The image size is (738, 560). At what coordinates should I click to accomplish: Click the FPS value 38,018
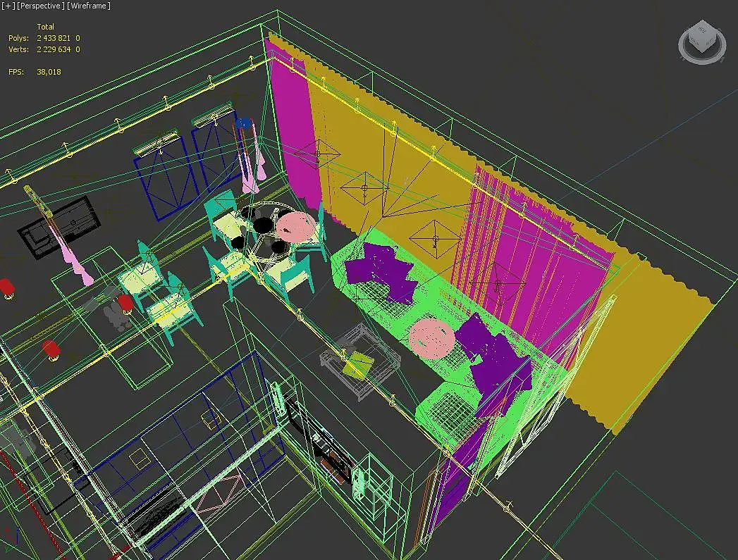(49, 72)
